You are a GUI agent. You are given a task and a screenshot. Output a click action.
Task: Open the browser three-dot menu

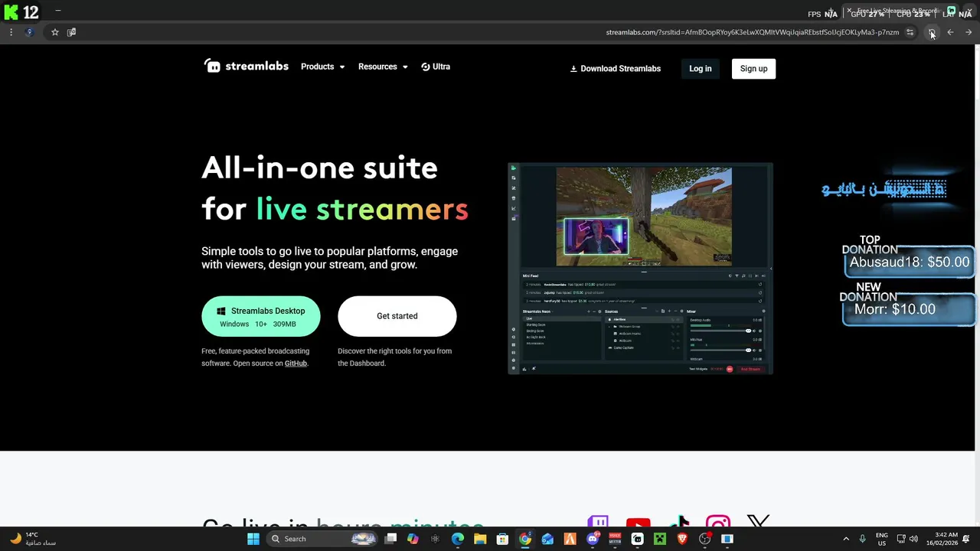[11, 32]
